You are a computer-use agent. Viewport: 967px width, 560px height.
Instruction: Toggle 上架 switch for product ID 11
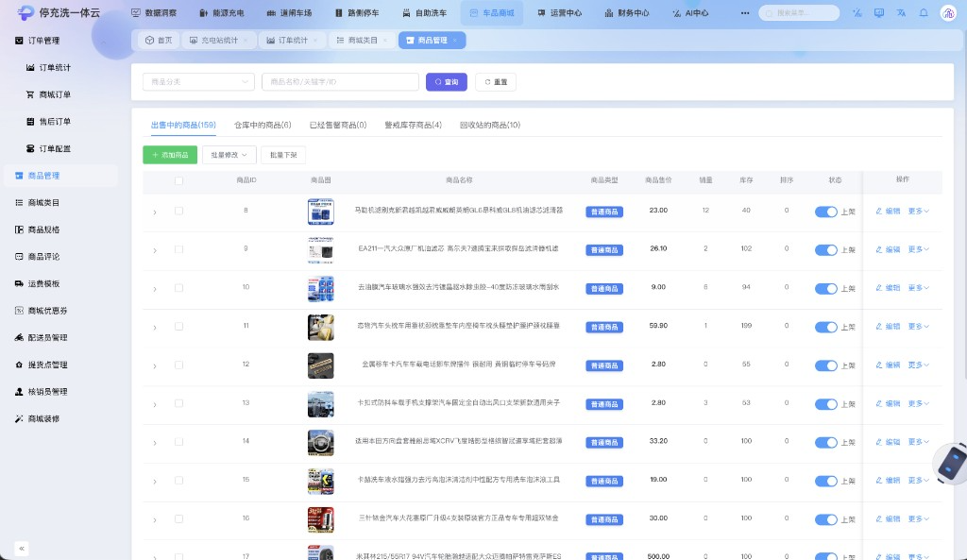point(825,327)
